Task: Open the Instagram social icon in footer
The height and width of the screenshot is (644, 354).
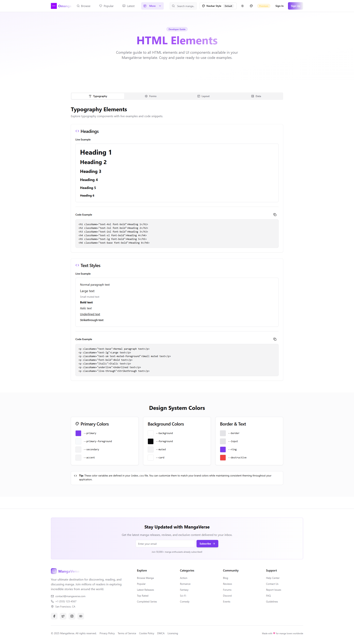Action: [72, 616]
